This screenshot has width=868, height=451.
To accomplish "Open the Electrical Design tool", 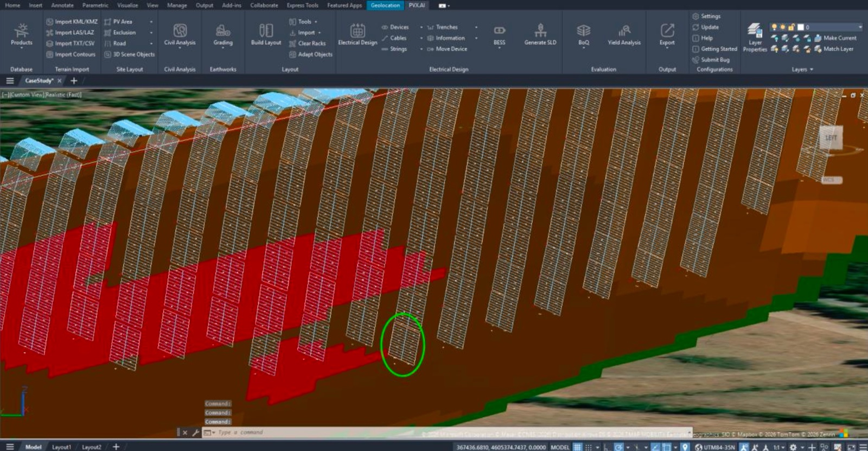I will click(357, 35).
